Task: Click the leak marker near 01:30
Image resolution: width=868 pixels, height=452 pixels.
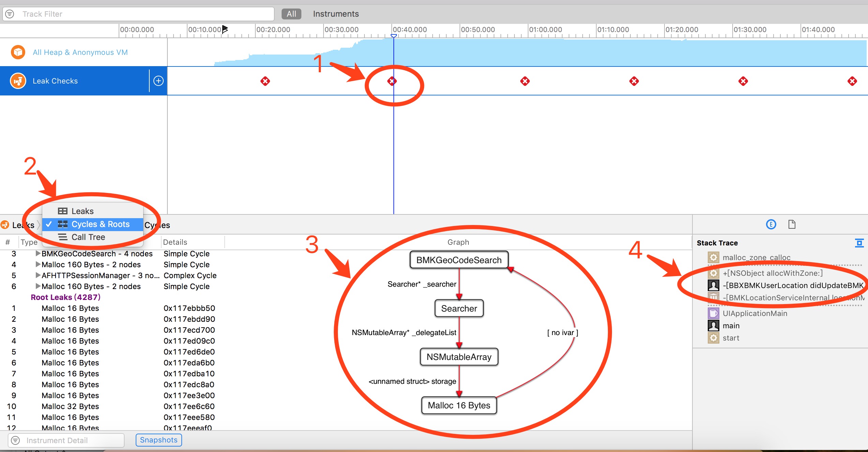Action: click(743, 81)
